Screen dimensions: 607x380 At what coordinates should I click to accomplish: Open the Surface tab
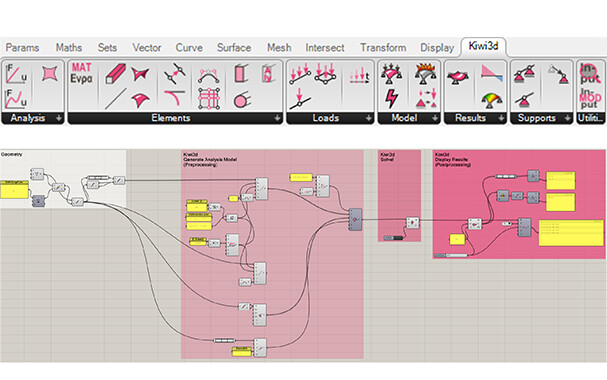pos(234,48)
